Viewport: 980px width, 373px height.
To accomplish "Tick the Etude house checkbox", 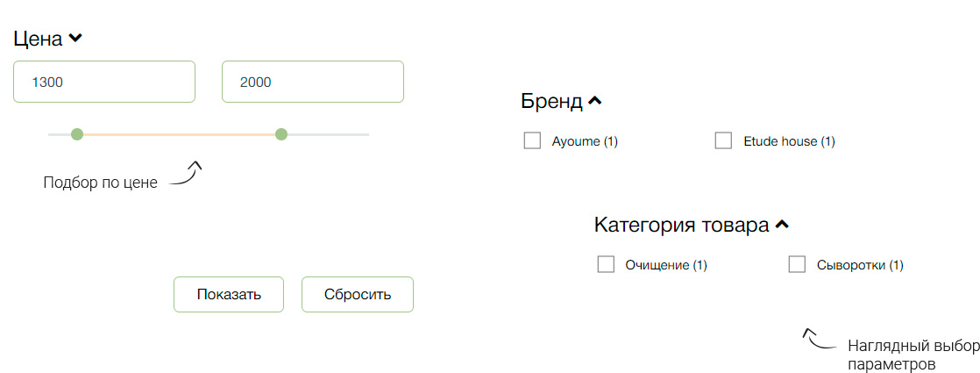I will point(723,140).
